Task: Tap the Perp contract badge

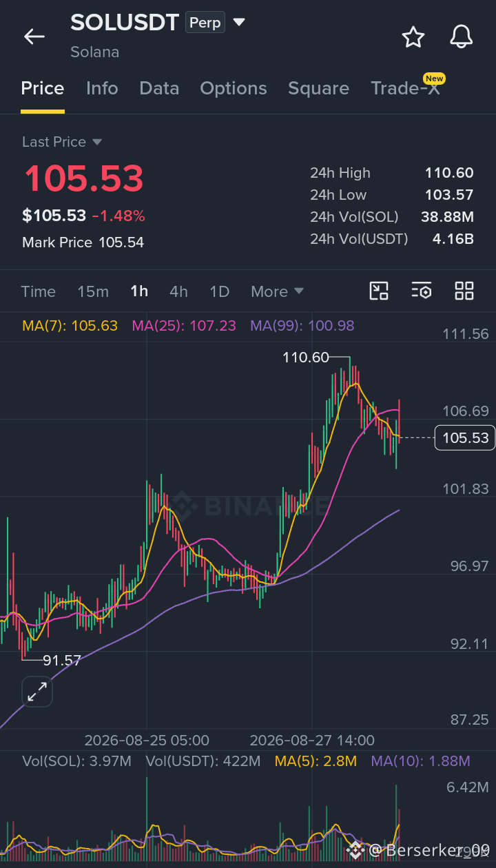Action: pos(205,23)
